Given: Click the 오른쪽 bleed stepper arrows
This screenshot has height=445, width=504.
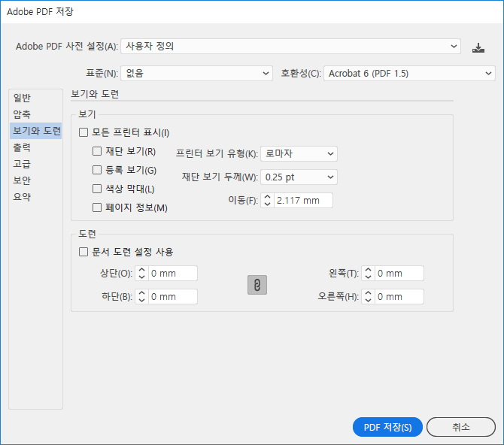Looking at the screenshot, I should pyautogui.click(x=368, y=296).
